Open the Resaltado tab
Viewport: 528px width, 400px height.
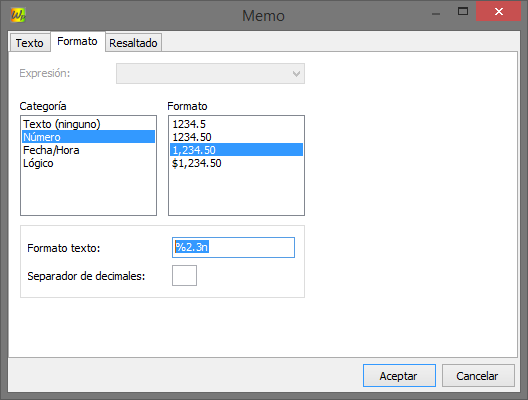point(133,43)
